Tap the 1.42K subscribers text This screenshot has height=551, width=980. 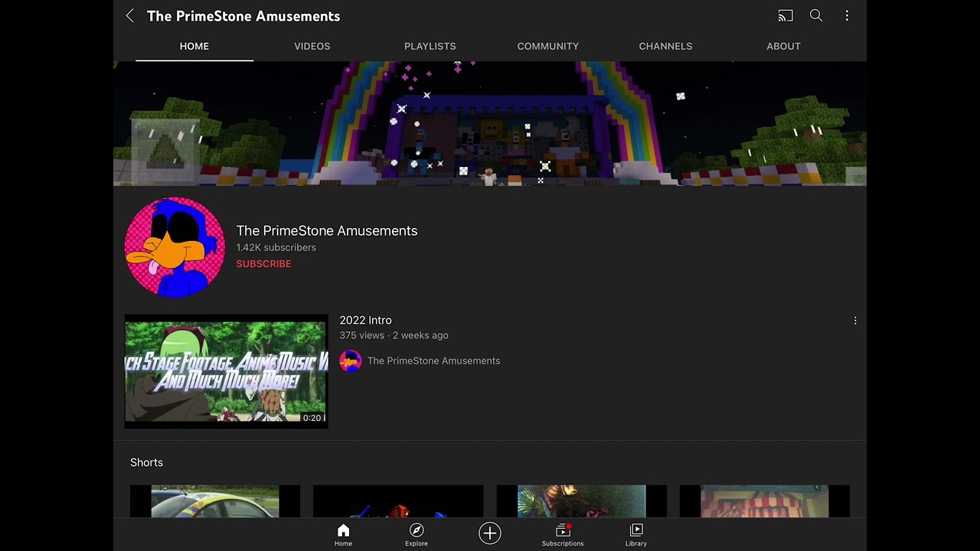(276, 248)
